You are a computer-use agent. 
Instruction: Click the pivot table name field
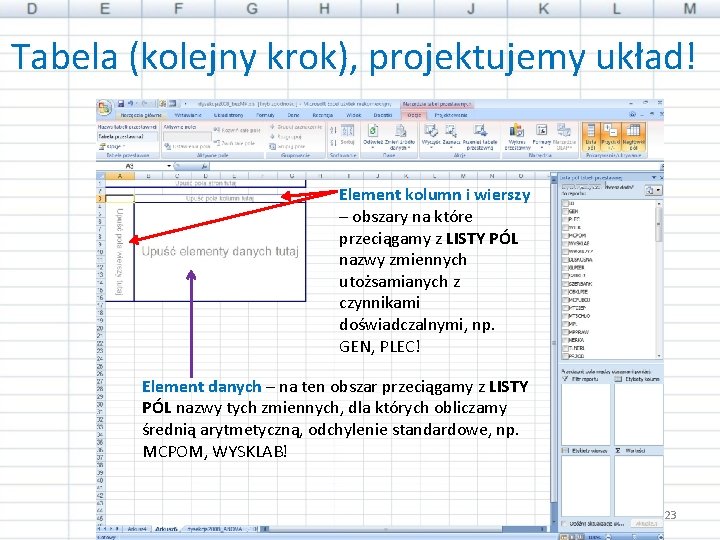pos(128,136)
